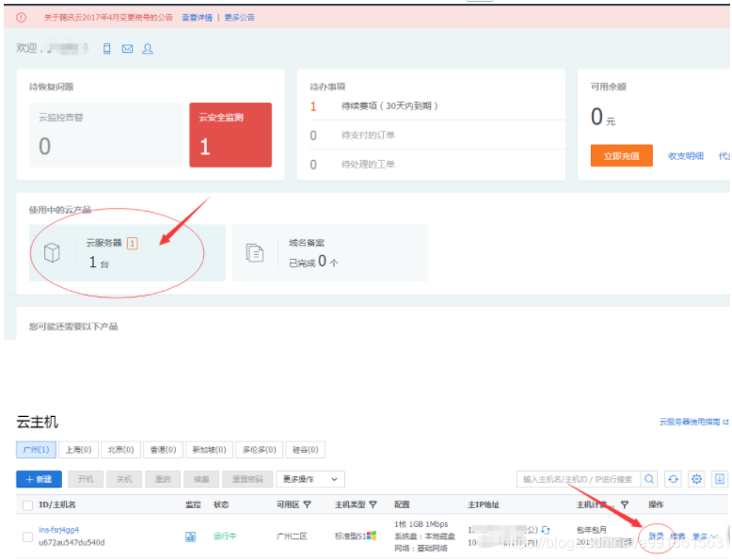The image size is (732, 560).
Task: Click the domain filing document icon
Action: click(x=255, y=252)
